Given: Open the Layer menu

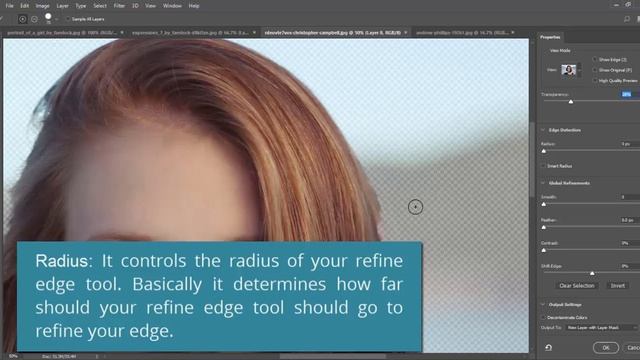Looking at the screenshot, I should point(62,6).
